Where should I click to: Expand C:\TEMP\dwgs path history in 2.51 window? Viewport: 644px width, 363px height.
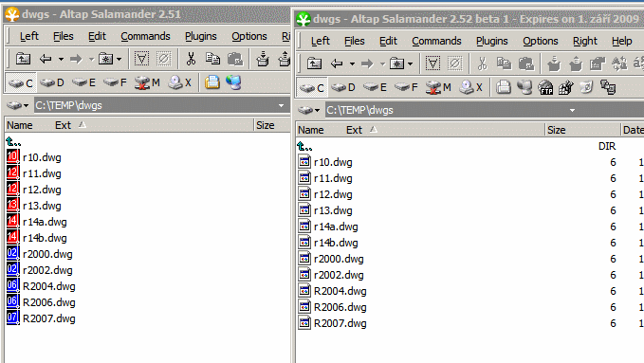282,105
